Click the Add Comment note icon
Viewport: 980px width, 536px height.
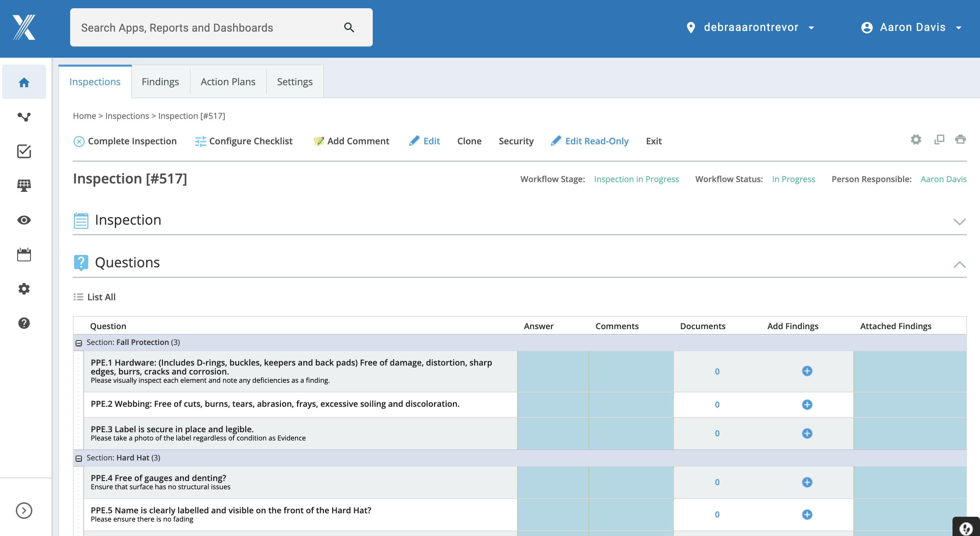[x=319, y=141]
